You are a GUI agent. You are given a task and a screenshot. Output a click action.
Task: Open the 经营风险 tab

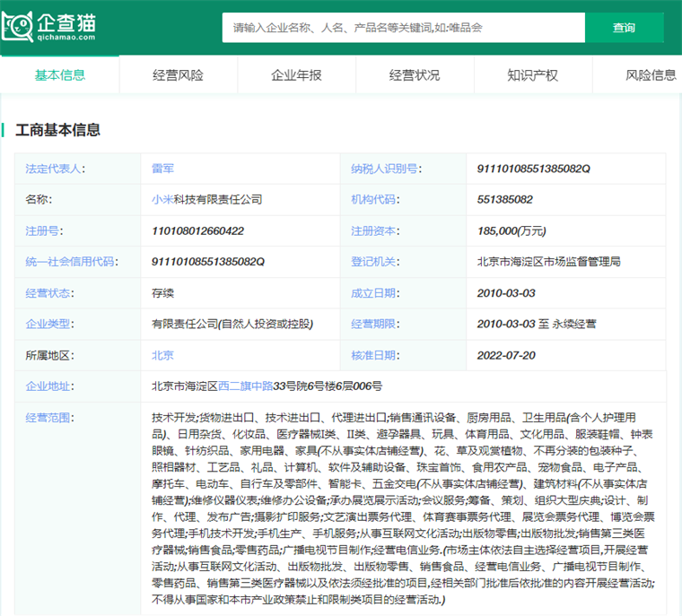tap(178, 75)
